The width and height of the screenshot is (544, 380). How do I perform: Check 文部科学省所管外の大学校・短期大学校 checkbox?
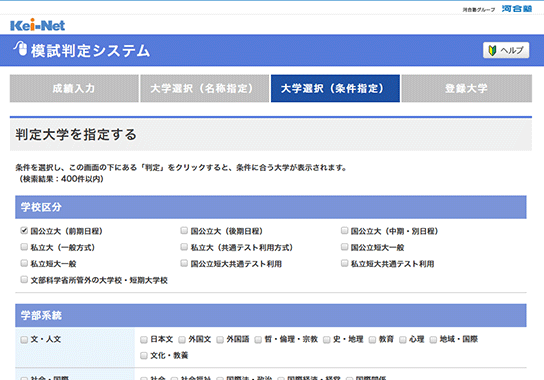[x=24, y=279]
